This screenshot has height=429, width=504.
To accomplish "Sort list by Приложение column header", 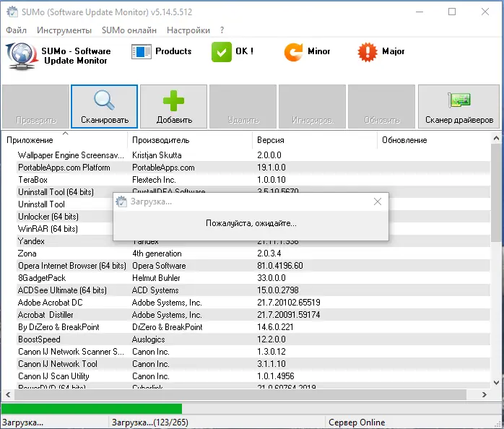I will 64,140.
